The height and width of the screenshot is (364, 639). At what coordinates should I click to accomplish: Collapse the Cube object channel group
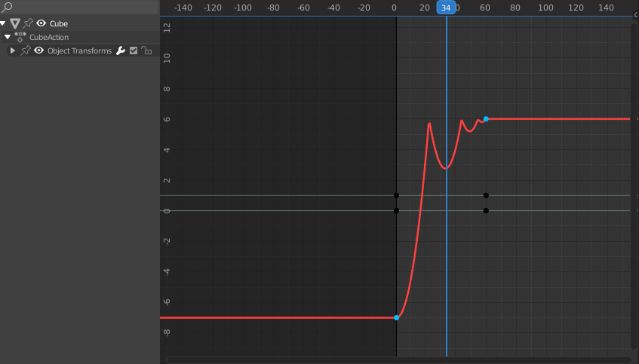(x=3, y=23)
